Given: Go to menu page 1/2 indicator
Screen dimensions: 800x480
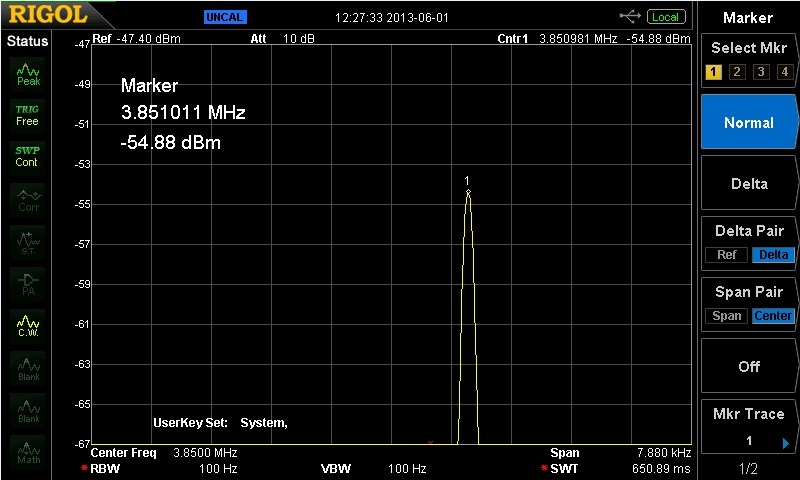Looking at the screenshot, I should coord(748,468).
